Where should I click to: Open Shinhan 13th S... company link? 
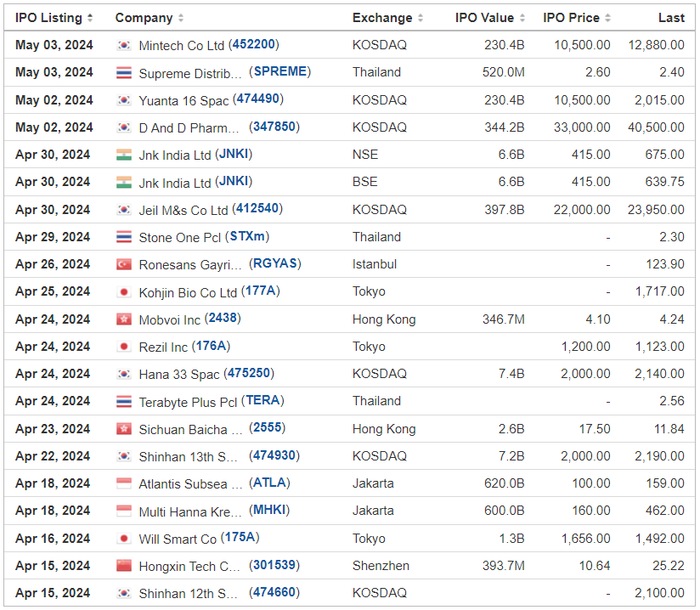[188, 456]
